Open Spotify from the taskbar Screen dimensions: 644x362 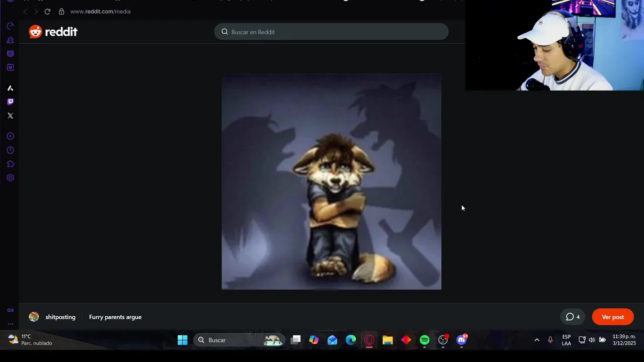(x=425, y=340)
